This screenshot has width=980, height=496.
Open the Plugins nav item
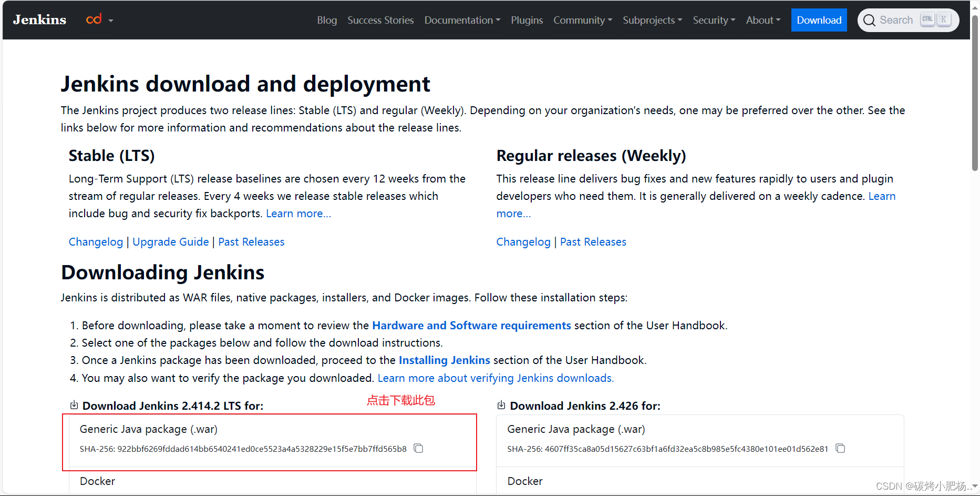click(x=527, y=20)
